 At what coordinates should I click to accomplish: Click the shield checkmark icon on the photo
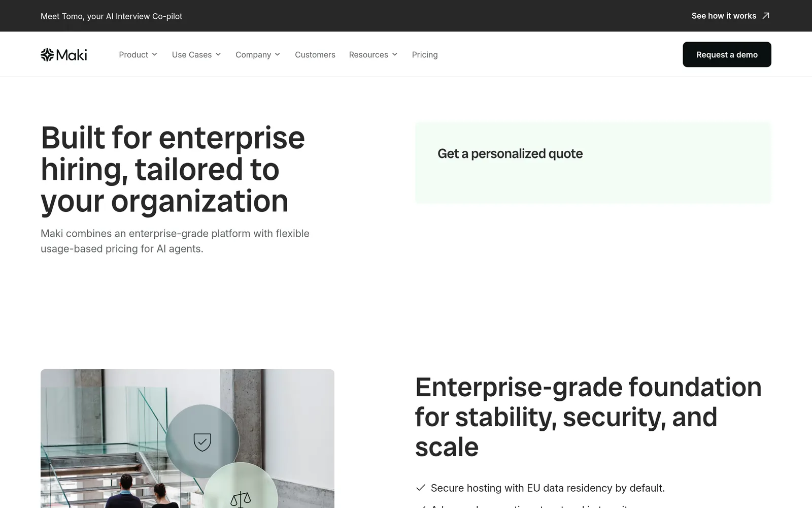coord(202,442)
